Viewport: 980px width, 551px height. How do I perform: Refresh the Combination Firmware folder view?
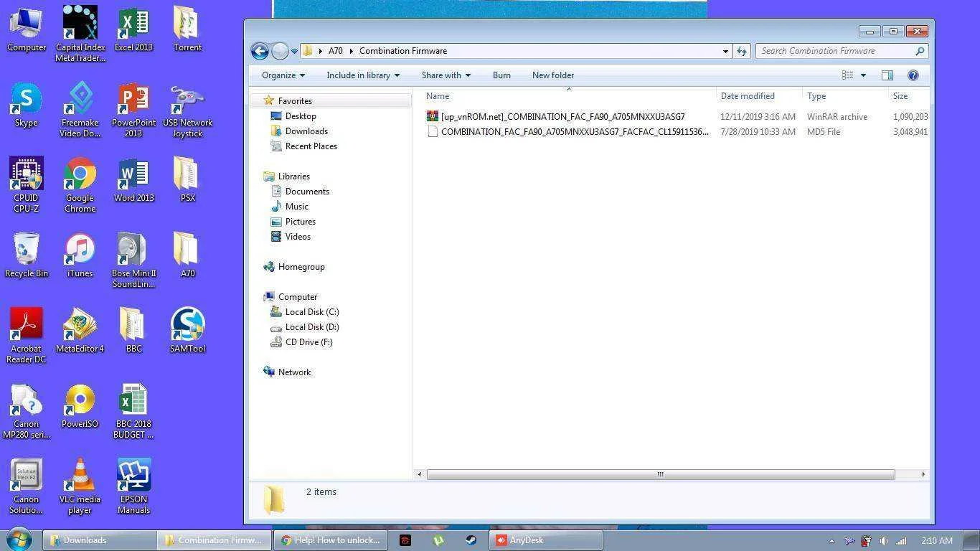(742, 51)
